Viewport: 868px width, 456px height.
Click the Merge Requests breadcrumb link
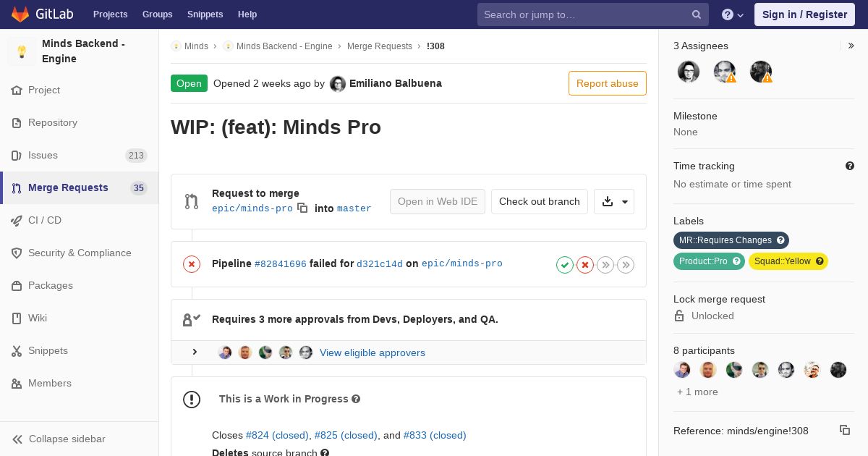pyautogui.click(x=380, y=46)
